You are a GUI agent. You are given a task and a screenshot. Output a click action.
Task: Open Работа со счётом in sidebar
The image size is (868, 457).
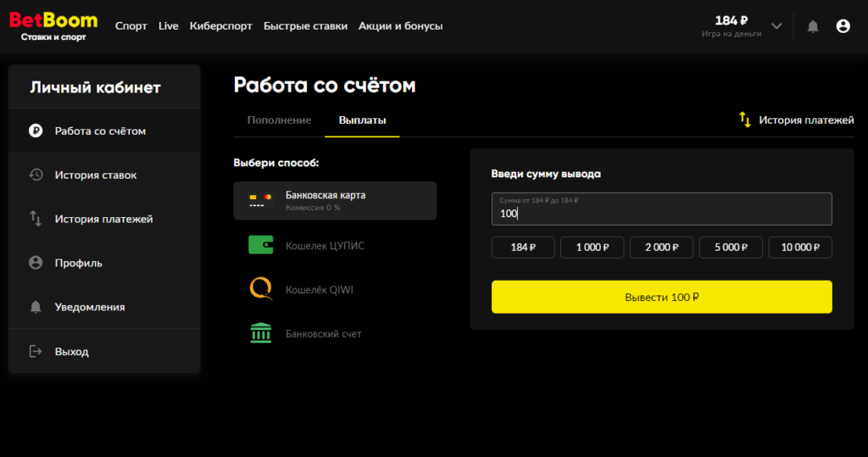pyautogui.click(x=104, y=131)
